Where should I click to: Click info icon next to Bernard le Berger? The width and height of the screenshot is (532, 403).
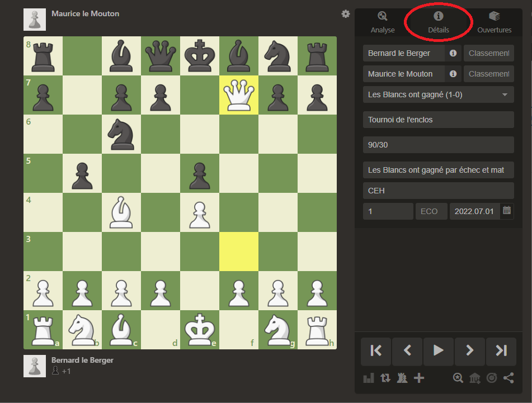click(x=453, y=54)
